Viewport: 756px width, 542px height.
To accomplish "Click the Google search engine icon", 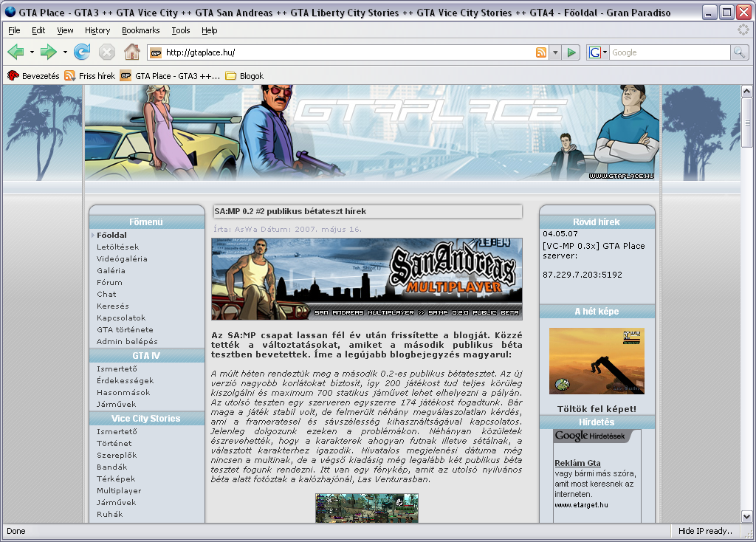I will click(x=595, y=52).
